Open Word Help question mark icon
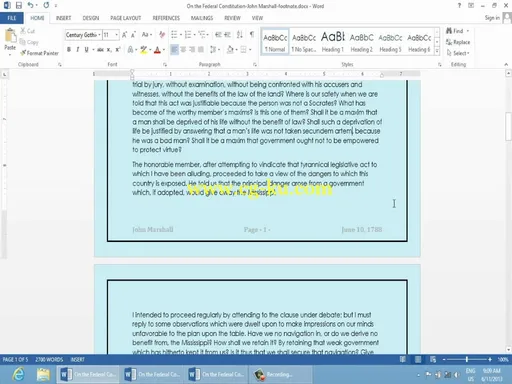The height and width of the screenshot is (384, 512). [459, 5]
